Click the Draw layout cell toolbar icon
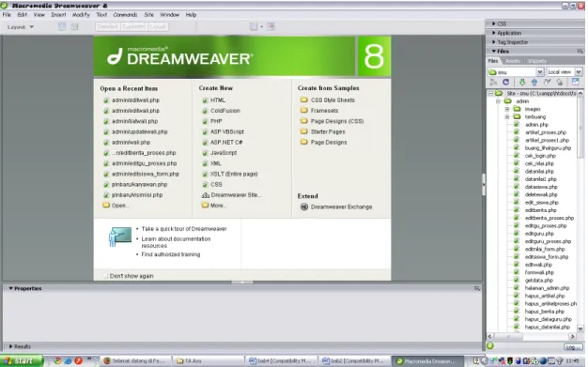588x367 pixels. [x=75, y=26]
